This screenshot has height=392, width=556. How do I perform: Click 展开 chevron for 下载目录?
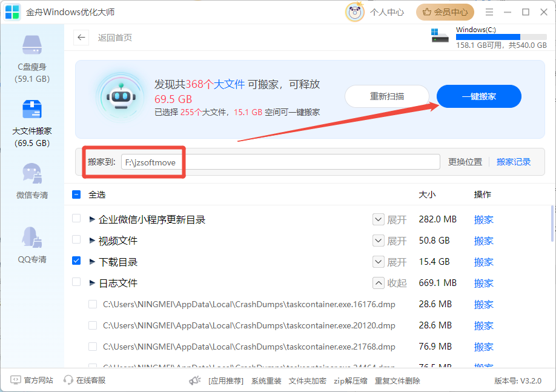click(x=379, y=262)
